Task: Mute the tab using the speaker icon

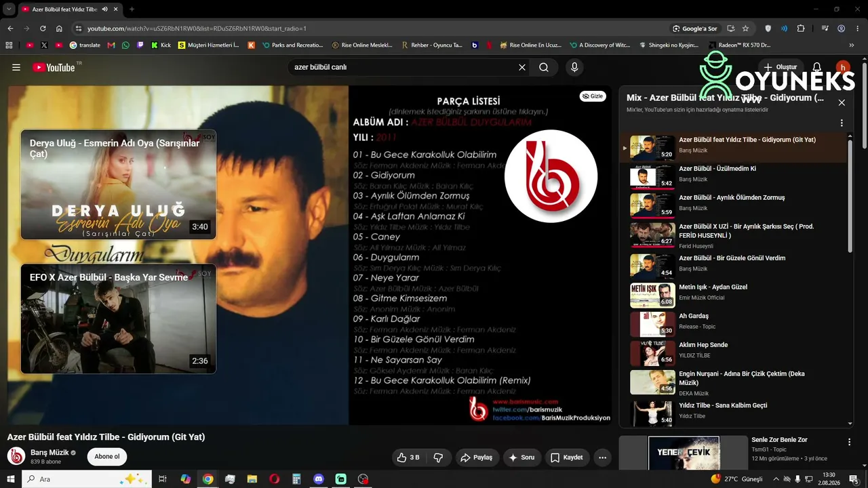Action: click(x=104, y=9)
